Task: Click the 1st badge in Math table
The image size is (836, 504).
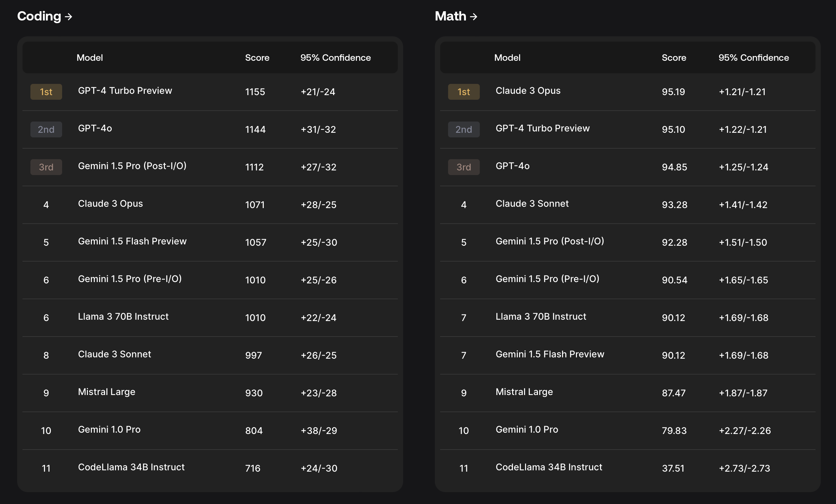Action: [464, 92]
